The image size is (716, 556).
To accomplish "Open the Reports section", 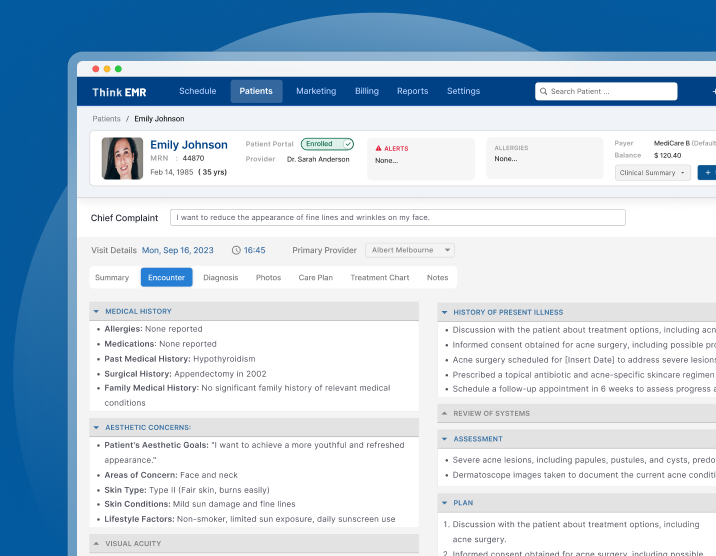I will coord(412,91).
